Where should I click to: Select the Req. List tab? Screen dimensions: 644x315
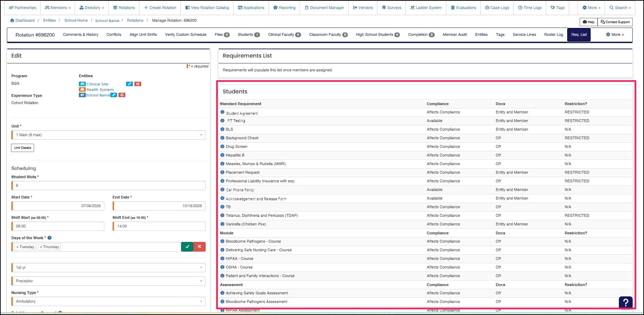pyautogui.click(x=579, y=35)
